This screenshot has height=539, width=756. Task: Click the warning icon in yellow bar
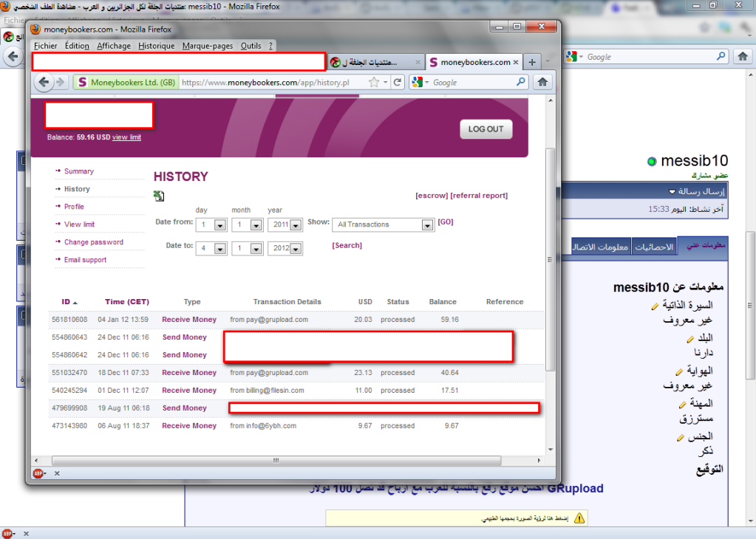[x=579, y=518]
